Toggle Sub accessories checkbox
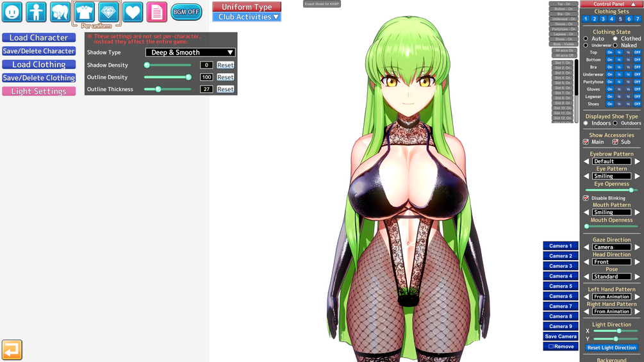This screenshot has width=644, height=362. coord(615,142)
